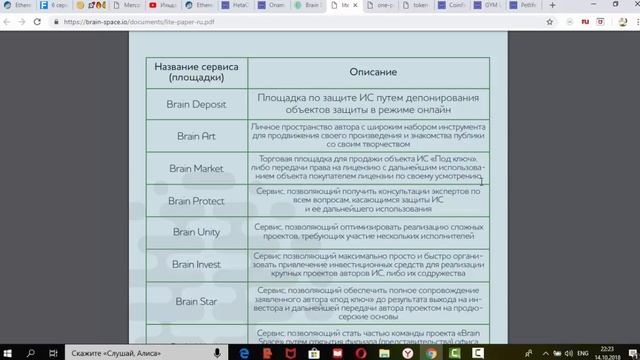
Task: Click the browser forward arrow
Action: tap(22, 22)
